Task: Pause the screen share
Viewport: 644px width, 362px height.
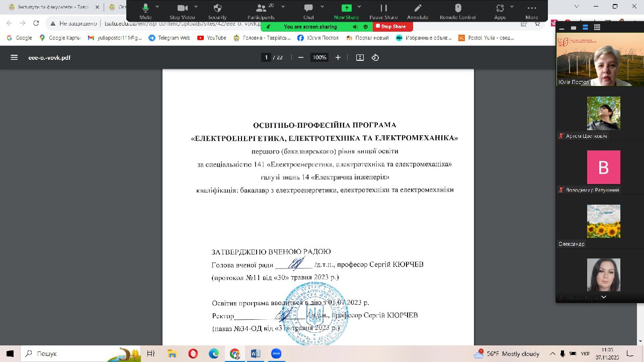Action: point(384,11)
